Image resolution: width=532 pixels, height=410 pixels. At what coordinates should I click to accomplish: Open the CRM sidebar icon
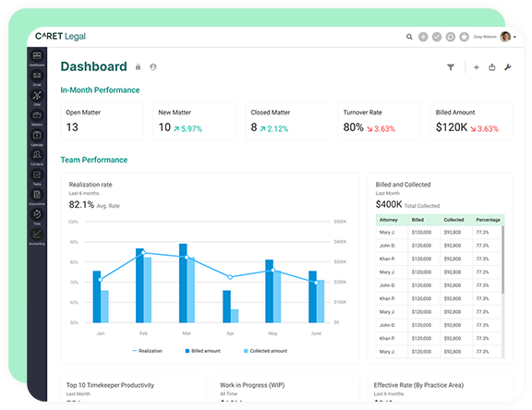[37, 96]
